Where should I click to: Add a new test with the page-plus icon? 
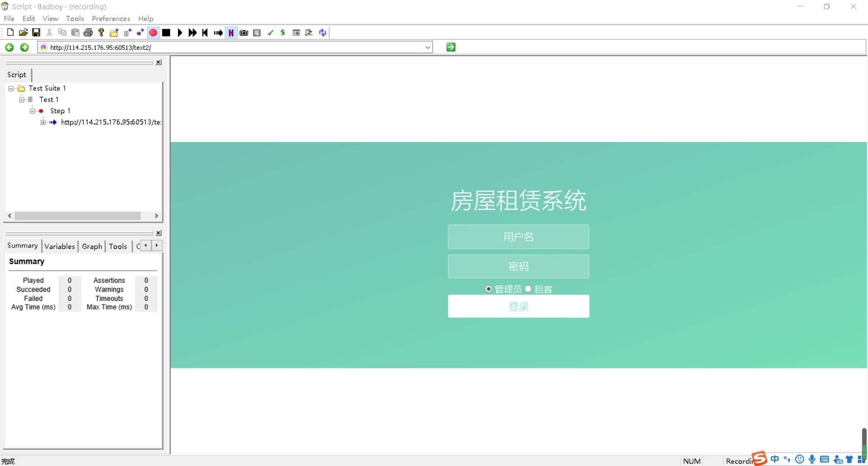pos(127,33)
